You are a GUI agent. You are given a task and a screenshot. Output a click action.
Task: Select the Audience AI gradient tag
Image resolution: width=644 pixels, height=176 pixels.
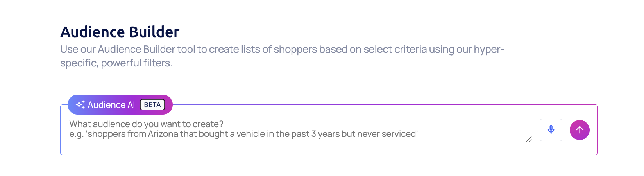120,105
